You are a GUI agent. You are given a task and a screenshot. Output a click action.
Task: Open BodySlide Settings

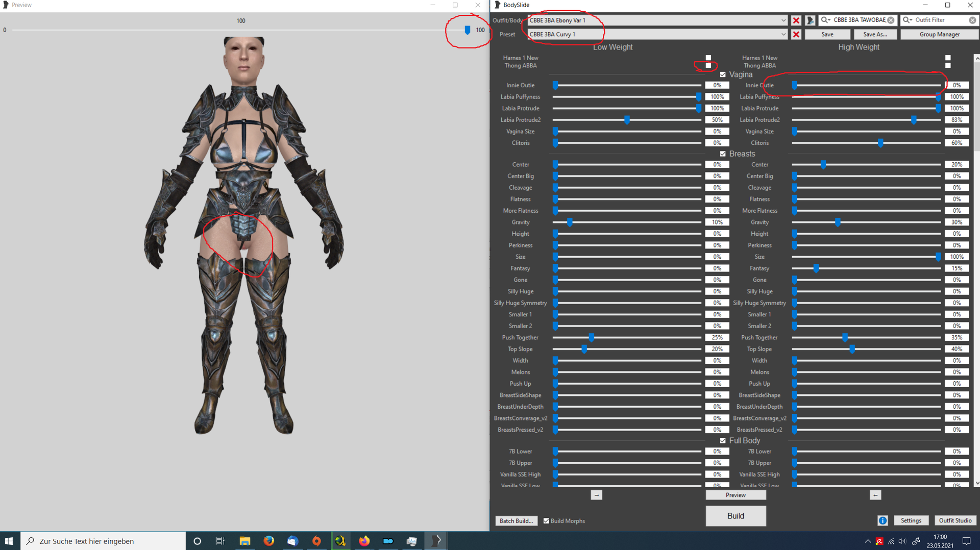point(911,520)
